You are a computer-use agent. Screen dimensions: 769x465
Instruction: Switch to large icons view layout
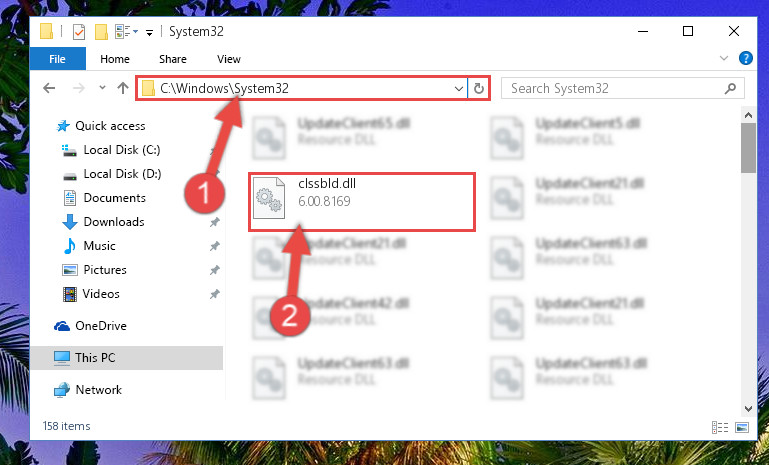coord(742,427)
